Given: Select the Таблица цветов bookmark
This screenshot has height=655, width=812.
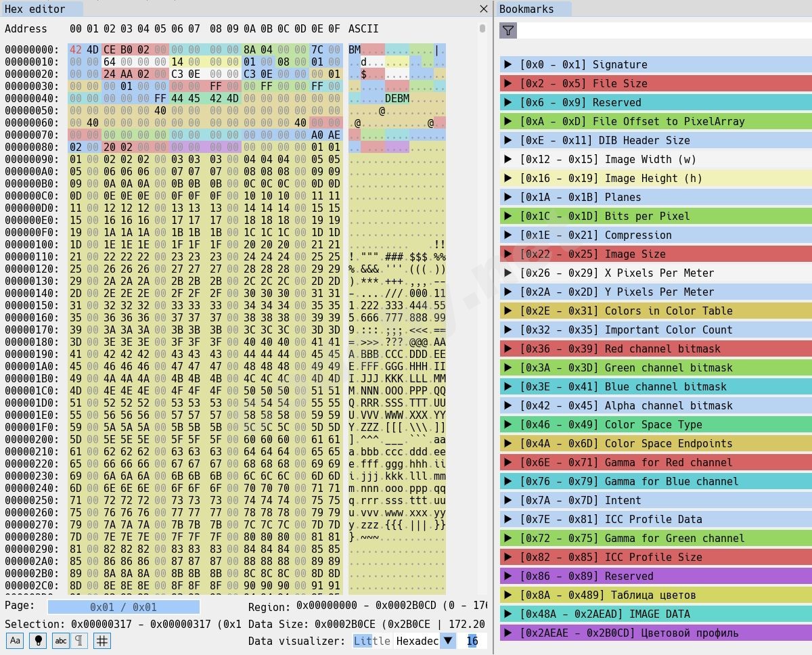Looking at the screenshot, I should pyautogui.click(x=656, y=595).
